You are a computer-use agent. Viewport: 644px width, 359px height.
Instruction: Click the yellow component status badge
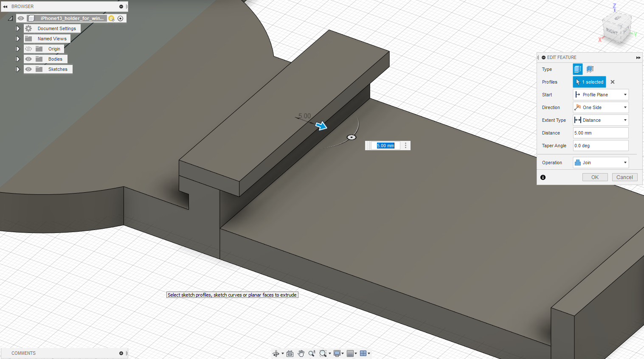tap(111, 18)
